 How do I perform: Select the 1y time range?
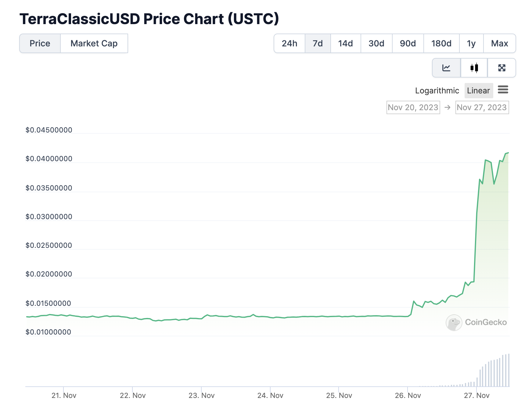coord(471,43)
